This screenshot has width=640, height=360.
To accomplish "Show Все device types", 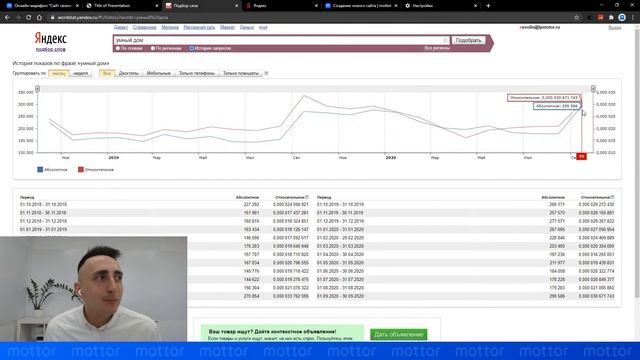I will pos(107,73).
